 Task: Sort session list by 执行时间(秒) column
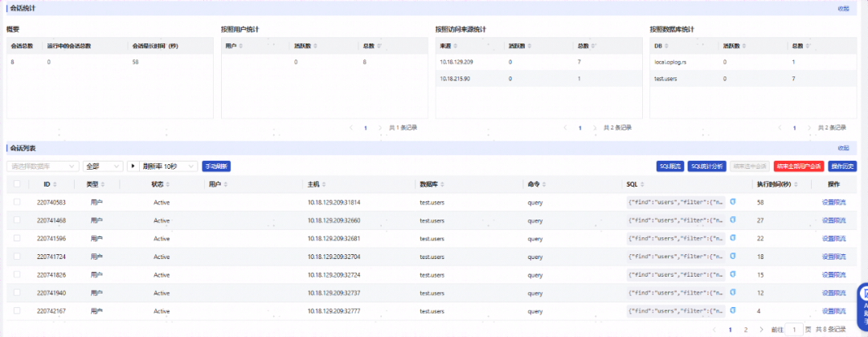click(796, 184)
